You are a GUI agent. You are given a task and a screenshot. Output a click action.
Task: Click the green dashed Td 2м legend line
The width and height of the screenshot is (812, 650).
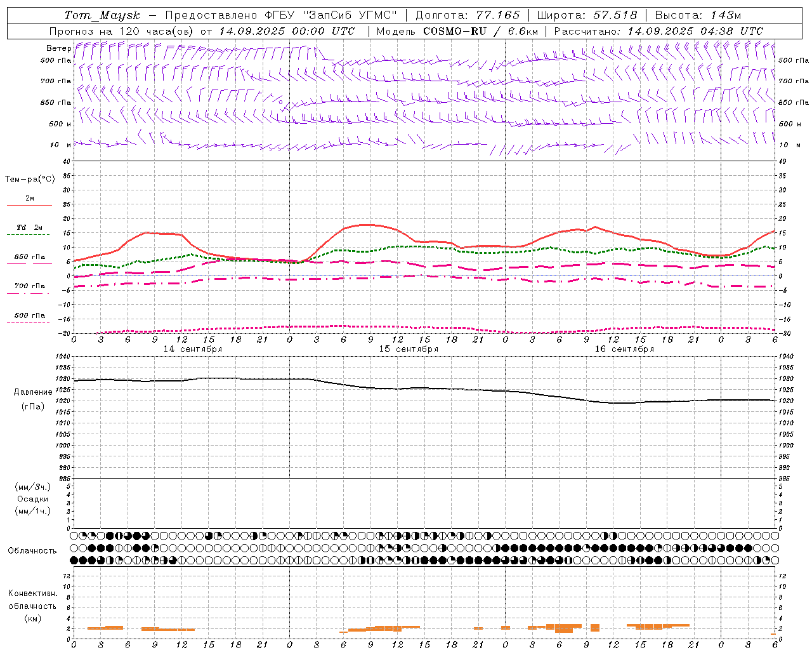click(29, 235)
